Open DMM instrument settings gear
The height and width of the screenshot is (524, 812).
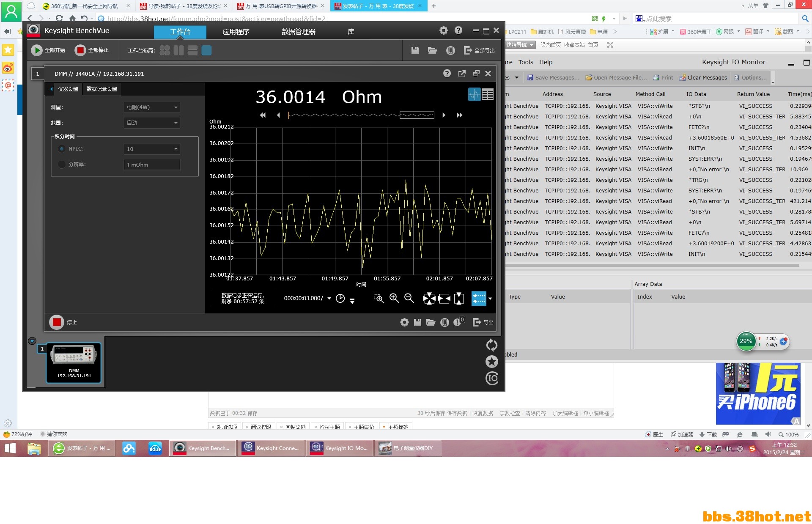pyautogui.click(x=404, y=322)
